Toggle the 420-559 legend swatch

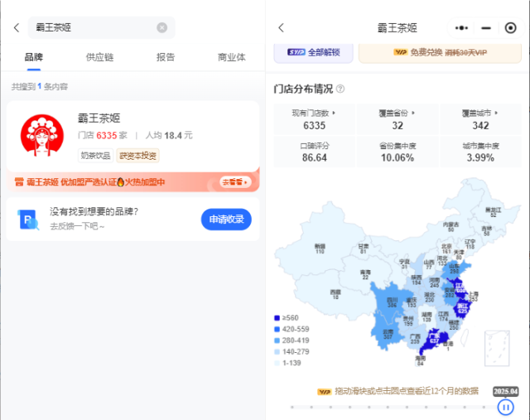tap(277, 329)
